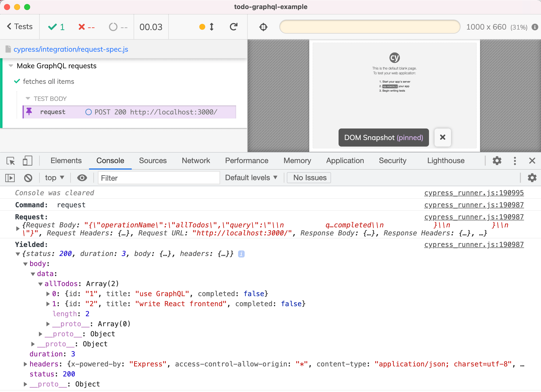Activate inspect element picker icon
The width and height of the screenshot is (541, 392).
11,161
